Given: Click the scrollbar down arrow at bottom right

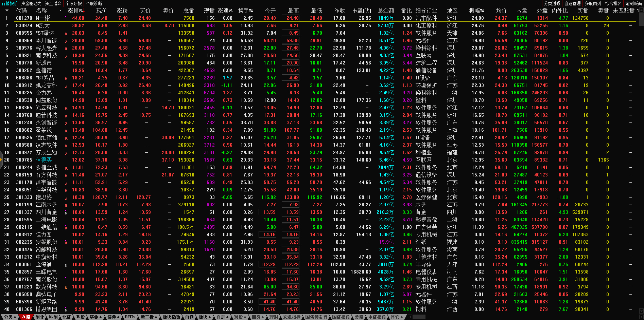Looking at the screenshot, I should pos(641,311).
